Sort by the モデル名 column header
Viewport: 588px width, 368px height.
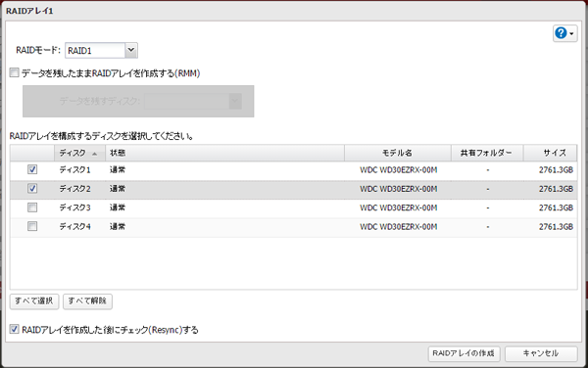[398, 153]
